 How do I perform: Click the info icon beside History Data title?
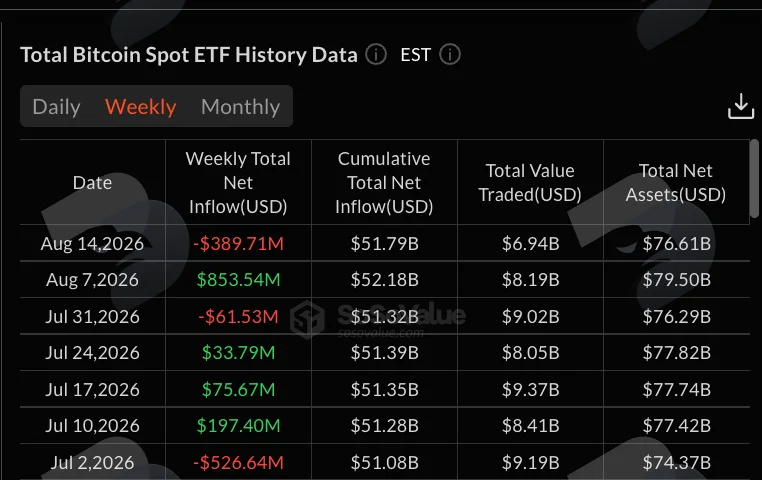pos(376,54)
